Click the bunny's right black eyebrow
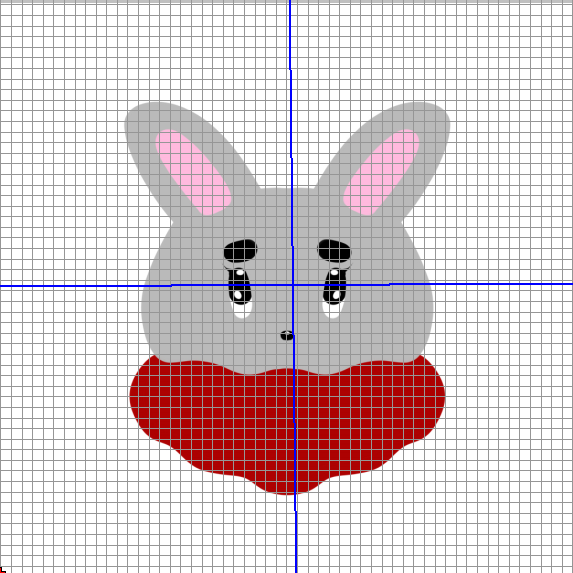Image resolution: width=573 pixels, height=573 pixels. tap(334, 251)
